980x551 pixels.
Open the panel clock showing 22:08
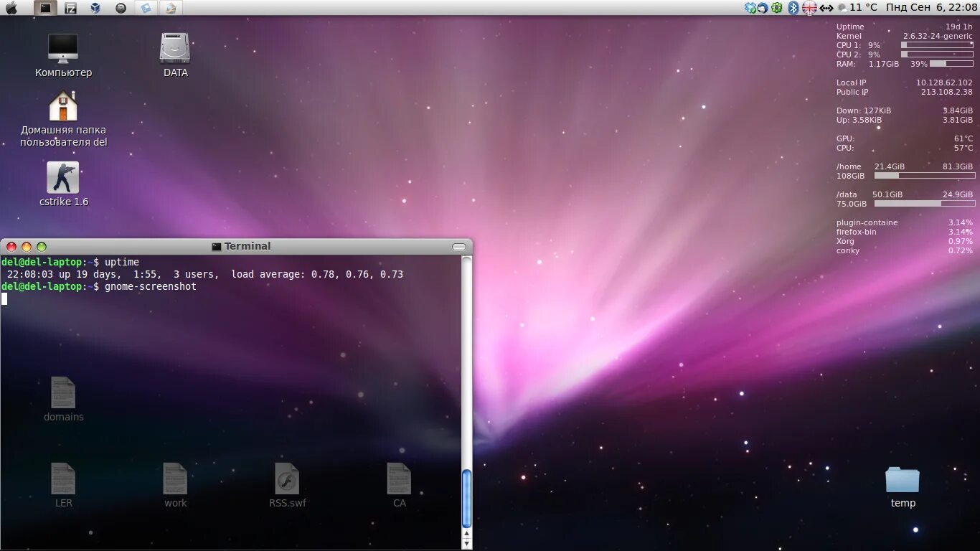(931, 7)
